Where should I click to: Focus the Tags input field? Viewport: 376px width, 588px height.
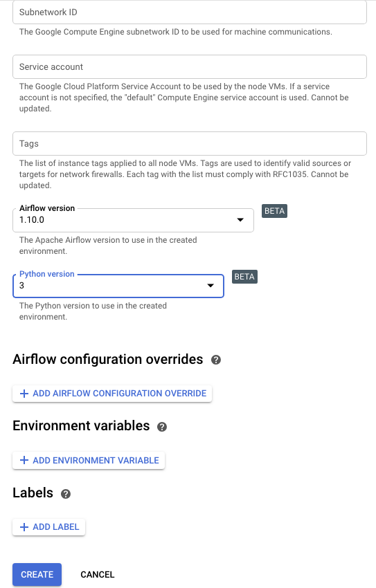pos(190,144)
